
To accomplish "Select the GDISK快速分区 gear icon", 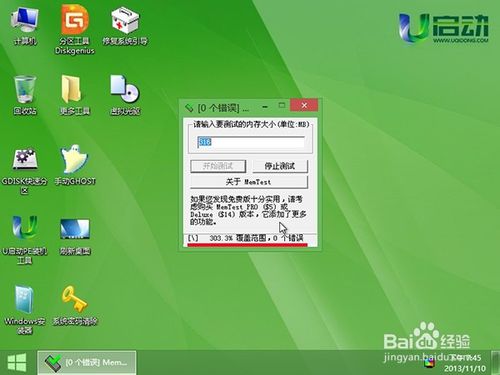I will [x=25, y=171].
